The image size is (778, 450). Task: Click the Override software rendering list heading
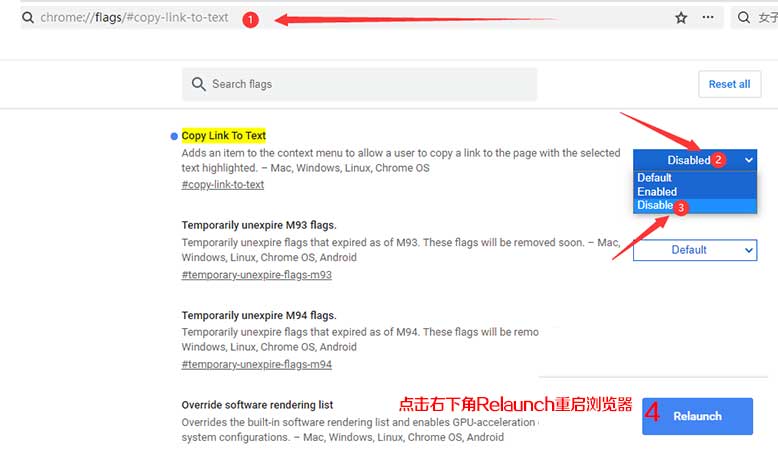pos(257,405)
